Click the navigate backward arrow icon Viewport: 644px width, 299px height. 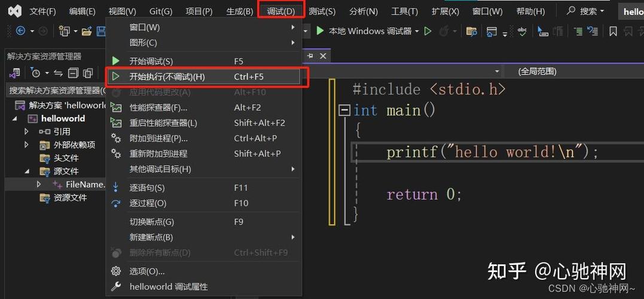pos(20,31)
